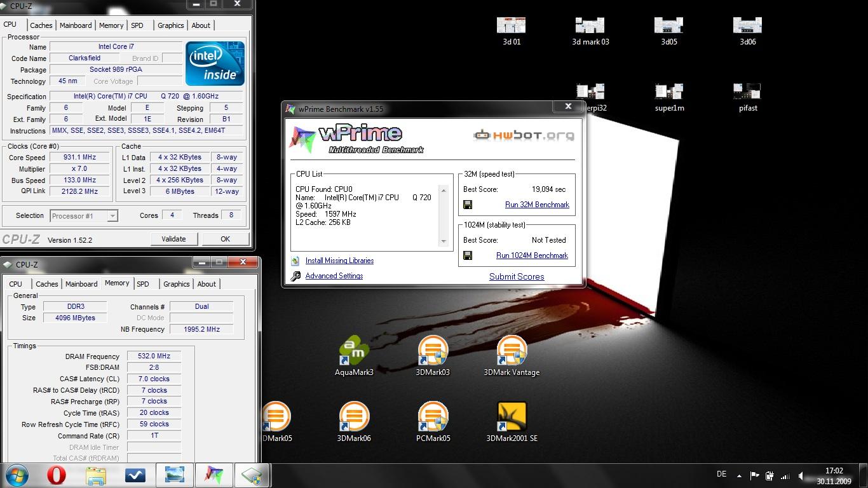The width and height of the screenshot is (868, 488).
Task: Click the Submit Scores link
Action: tap(517, 276)
